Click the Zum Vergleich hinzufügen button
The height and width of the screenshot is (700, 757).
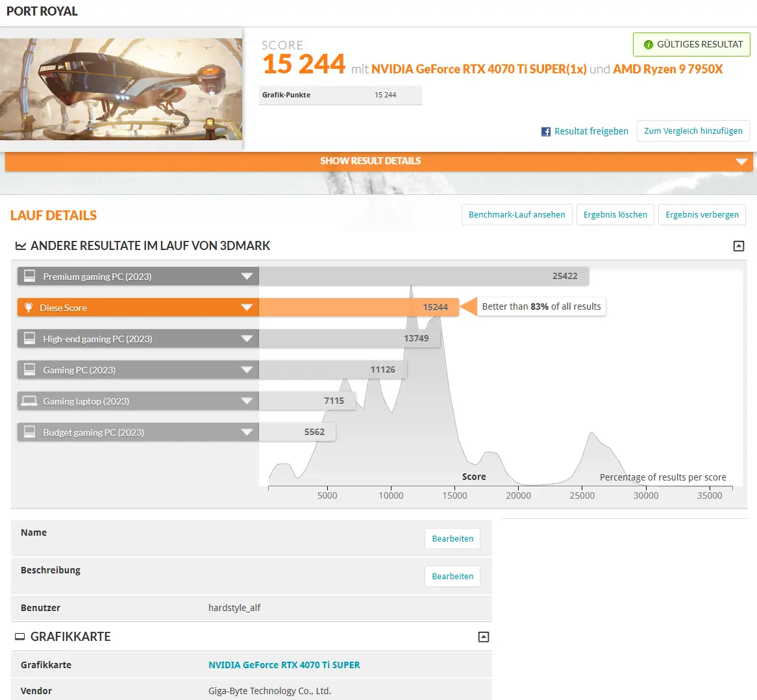pyautogui.click(x=693, y=131)
